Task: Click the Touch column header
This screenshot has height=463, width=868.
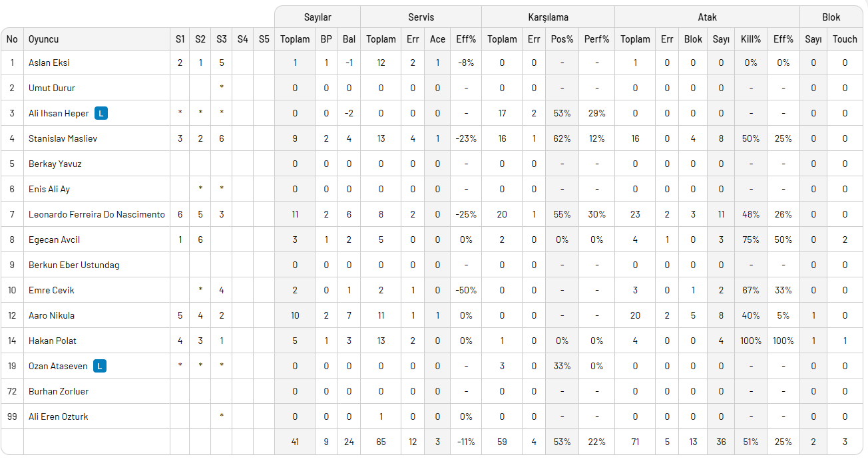Action: click(845, 39)
